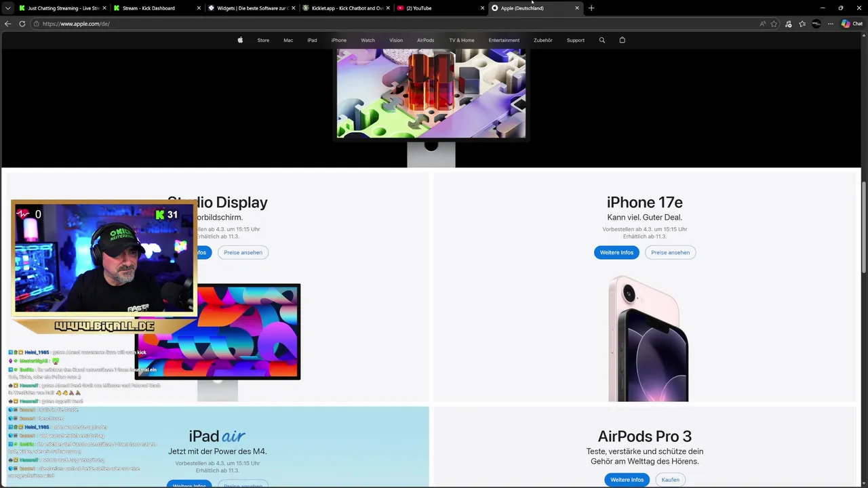This screenshot has height=488, width=868.
Task: Click 'Kann viel. Guter Deal.' tagline
Action: point(645,218)
